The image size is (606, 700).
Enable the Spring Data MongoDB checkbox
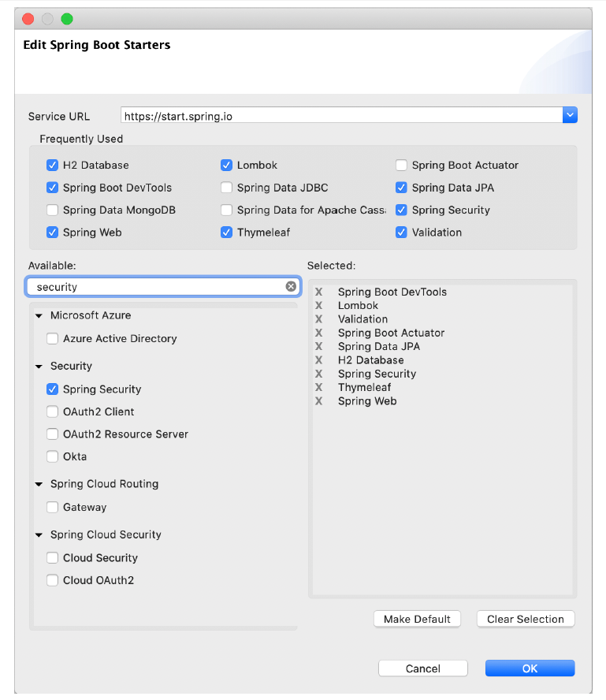[x=53, y=210]
